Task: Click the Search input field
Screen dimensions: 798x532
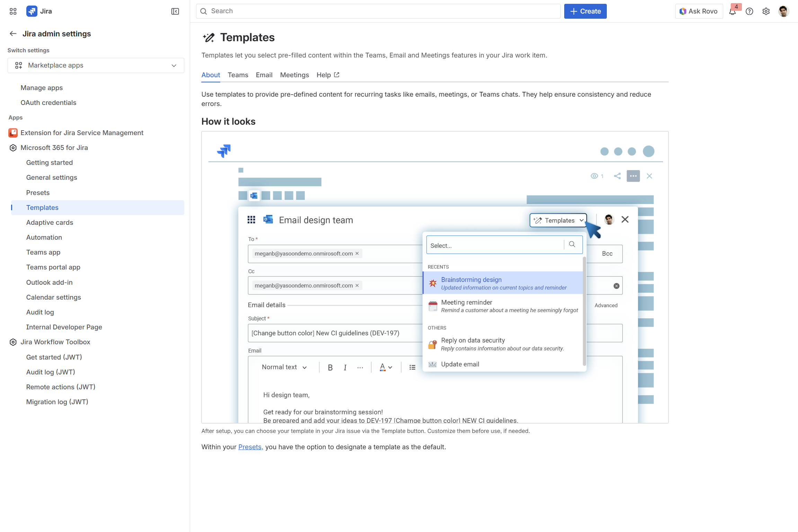Action: pyautogui.click(x=378, y=11)
